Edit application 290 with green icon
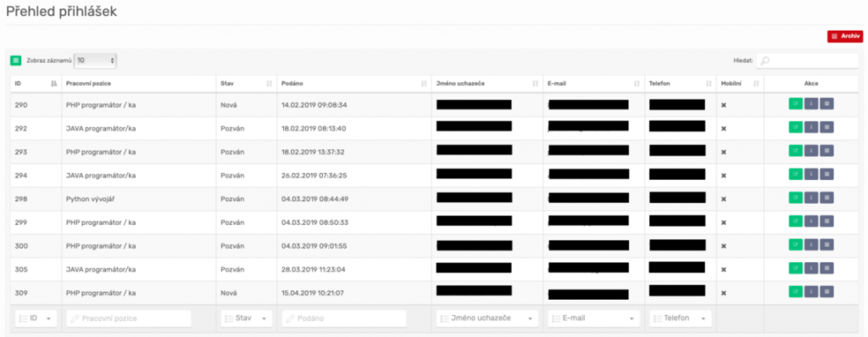 click(795, 104)
